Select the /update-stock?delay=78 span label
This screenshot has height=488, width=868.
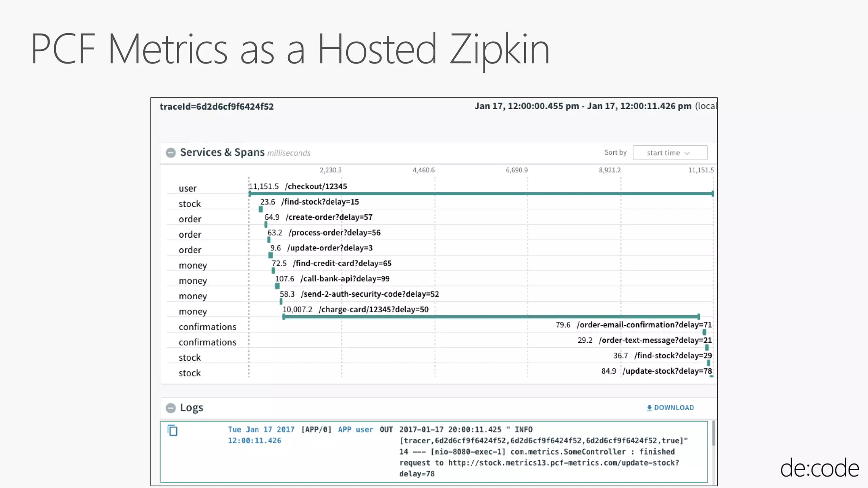pyautogui.click(x=667, y=371)
